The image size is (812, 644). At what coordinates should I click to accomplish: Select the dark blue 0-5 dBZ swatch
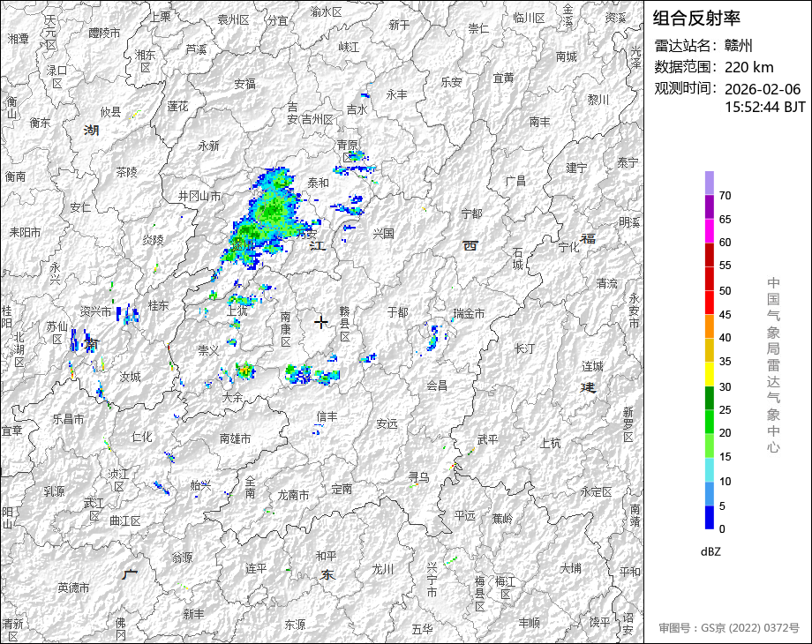(710, 517)
